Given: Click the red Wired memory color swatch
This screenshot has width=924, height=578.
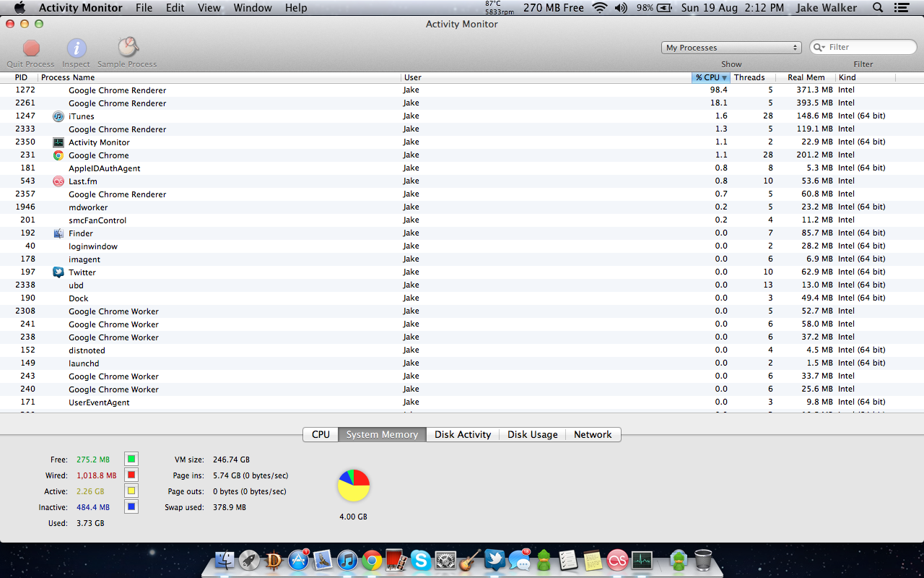Looking at the screenshot, I should click(131, 475).
